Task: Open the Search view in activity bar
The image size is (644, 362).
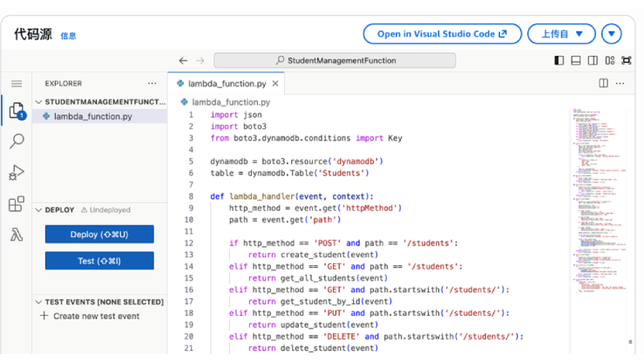Action: coord(16,141)
